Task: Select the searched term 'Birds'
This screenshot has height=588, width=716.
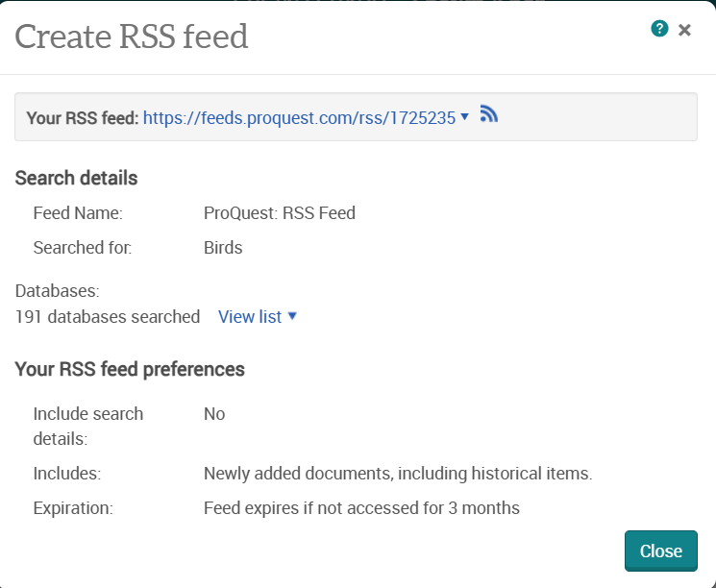Action: pos(223,248)
